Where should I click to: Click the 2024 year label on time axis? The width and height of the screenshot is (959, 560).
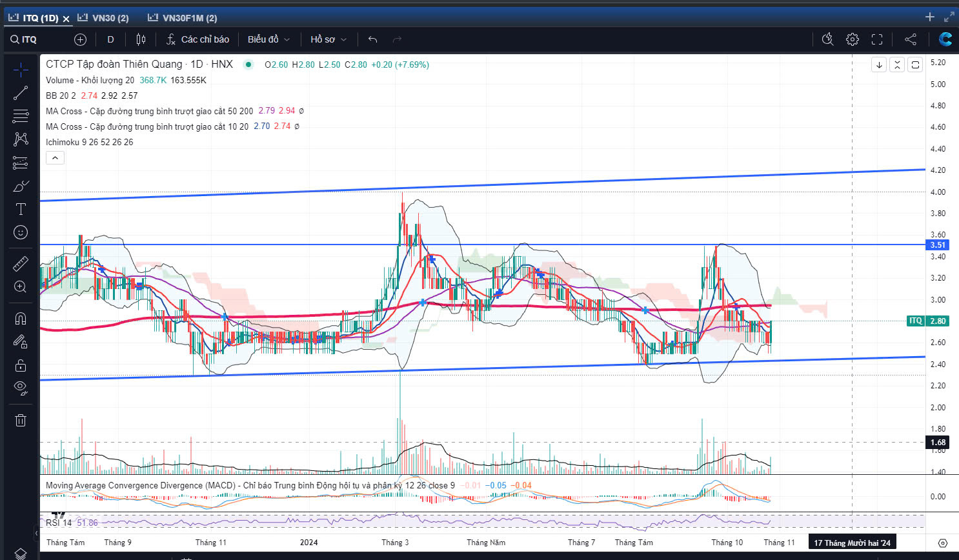(308, 543)
